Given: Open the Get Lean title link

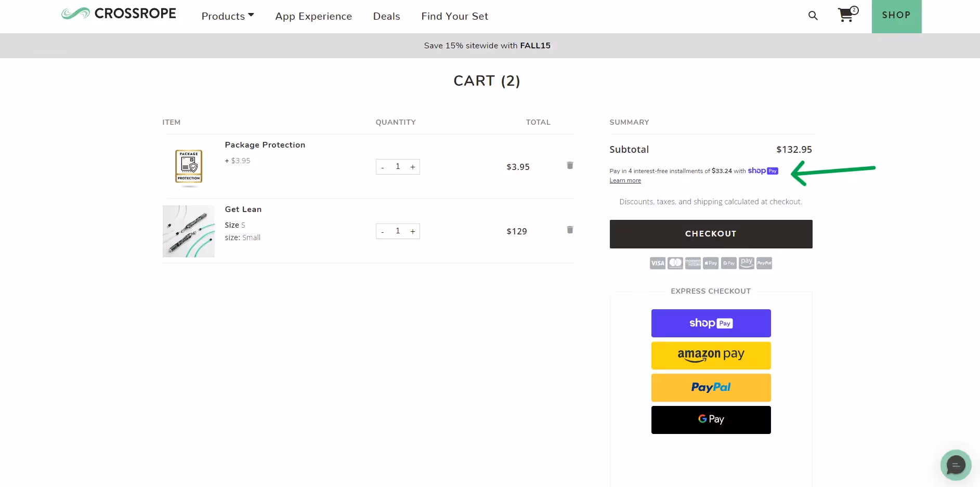Looking at the screenshot, I should click(243, 209).
